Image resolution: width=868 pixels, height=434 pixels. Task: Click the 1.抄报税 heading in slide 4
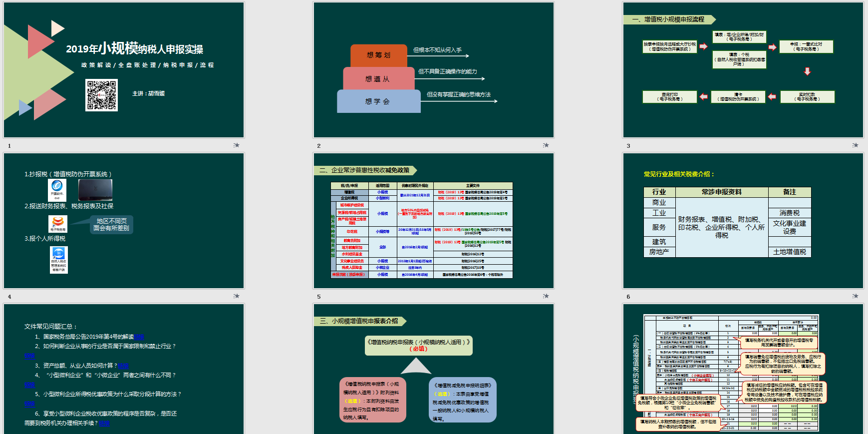coord(68,174)
